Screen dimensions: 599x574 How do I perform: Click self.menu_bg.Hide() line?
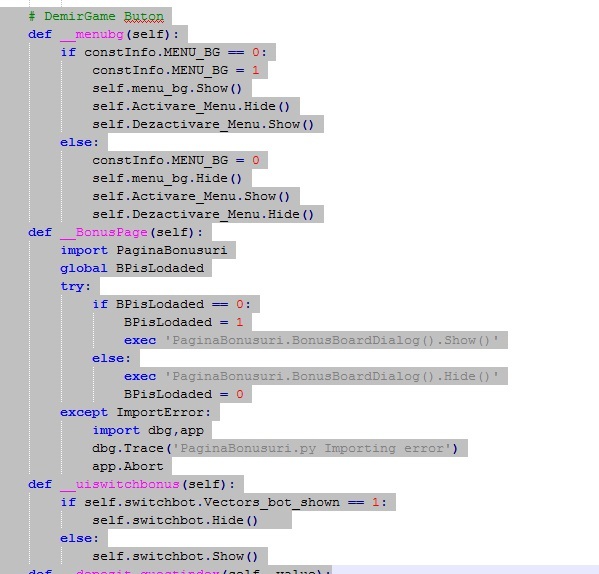(167, 178)
